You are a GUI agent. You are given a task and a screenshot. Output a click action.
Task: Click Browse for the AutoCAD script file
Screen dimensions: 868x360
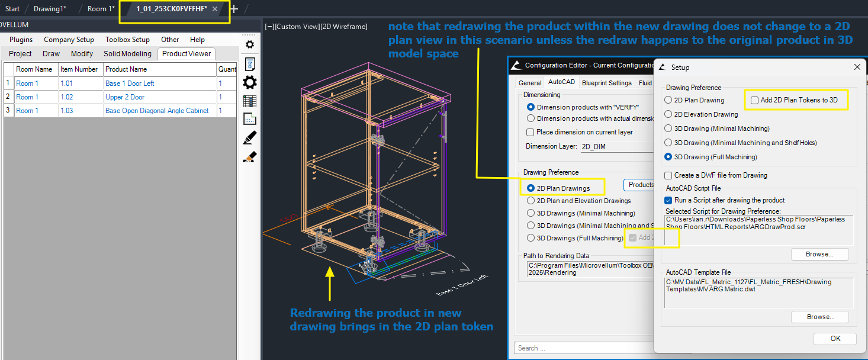(x=819, y=254)
